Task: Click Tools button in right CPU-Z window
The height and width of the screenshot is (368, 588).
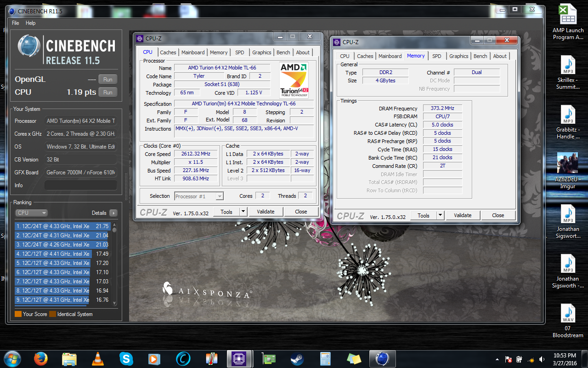Action: point(424,216)
